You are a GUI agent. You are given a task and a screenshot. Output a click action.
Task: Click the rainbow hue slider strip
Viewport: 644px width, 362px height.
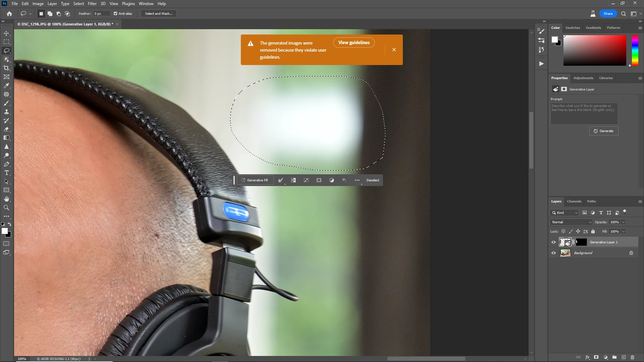point(635,50)
